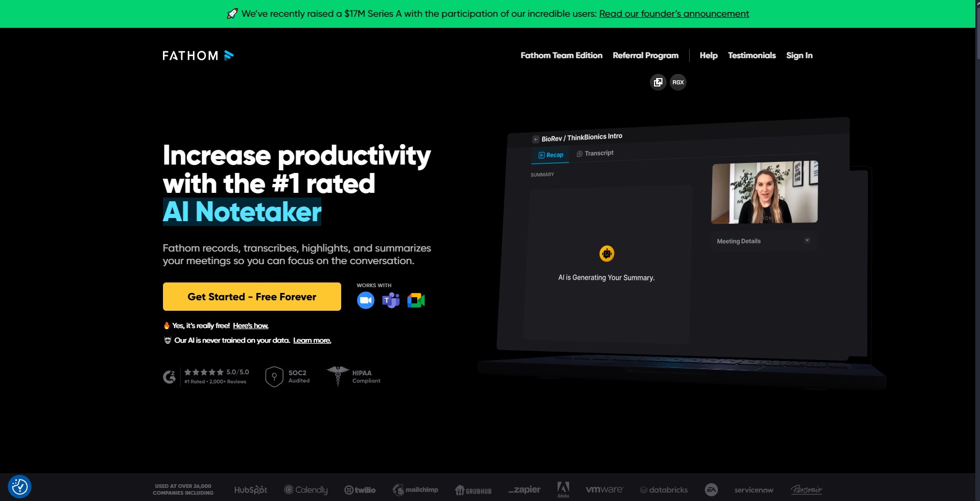The width and height of the screenshot is (980, 501).
Task: Click the Google Meet icon
Action: (416, 300)
